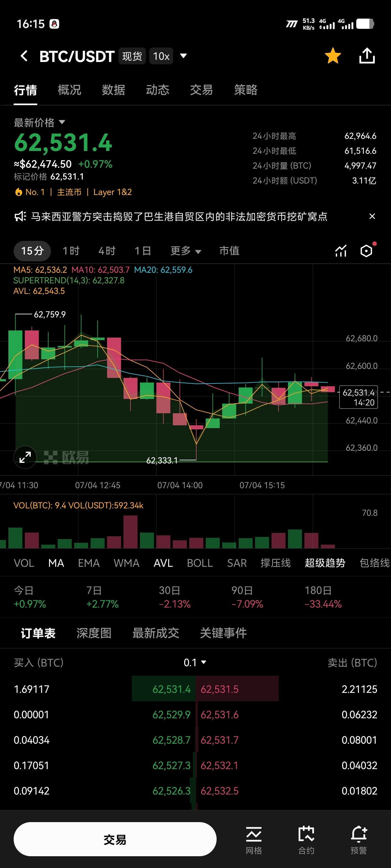Tap the battery icon in status bar
Viewport: 391px width, 868px height.
coord(365,24)
